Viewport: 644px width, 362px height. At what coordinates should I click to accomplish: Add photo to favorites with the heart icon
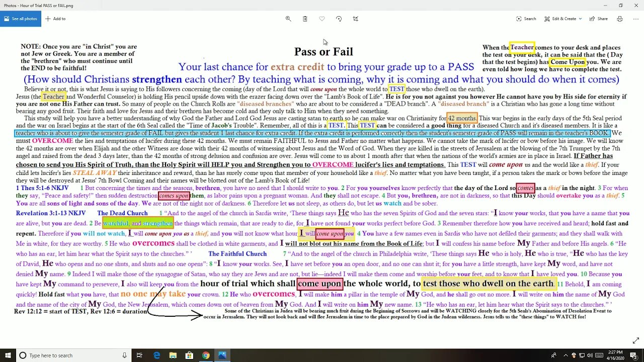click(322, 19)
